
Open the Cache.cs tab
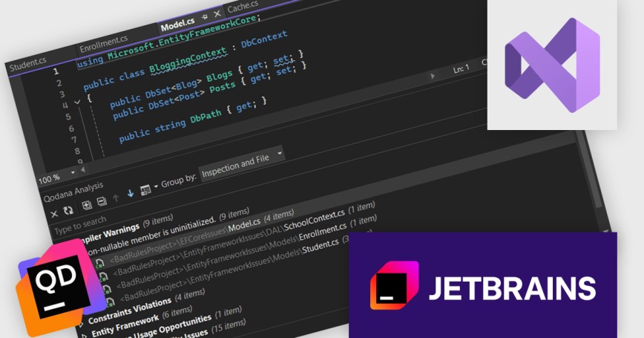243,6
